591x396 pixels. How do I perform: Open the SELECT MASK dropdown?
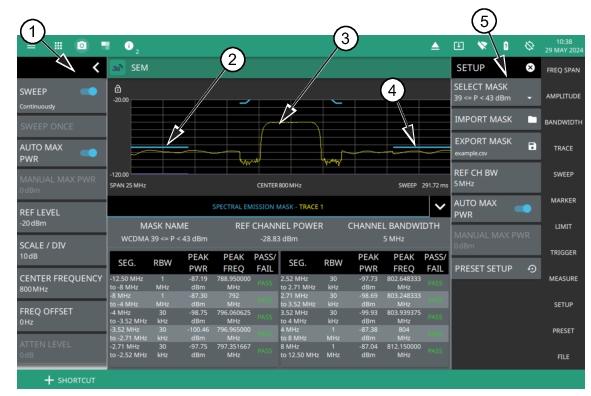pos(496,92)
